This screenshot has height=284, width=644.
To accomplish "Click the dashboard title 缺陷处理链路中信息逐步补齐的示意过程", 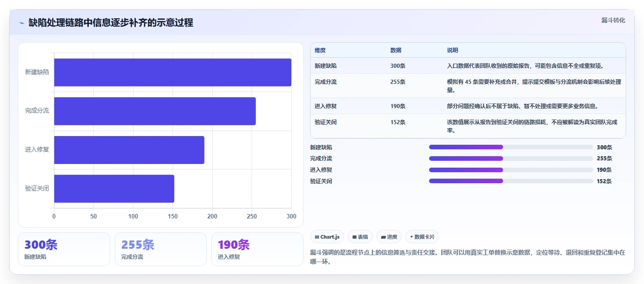I will coord(111,23).
